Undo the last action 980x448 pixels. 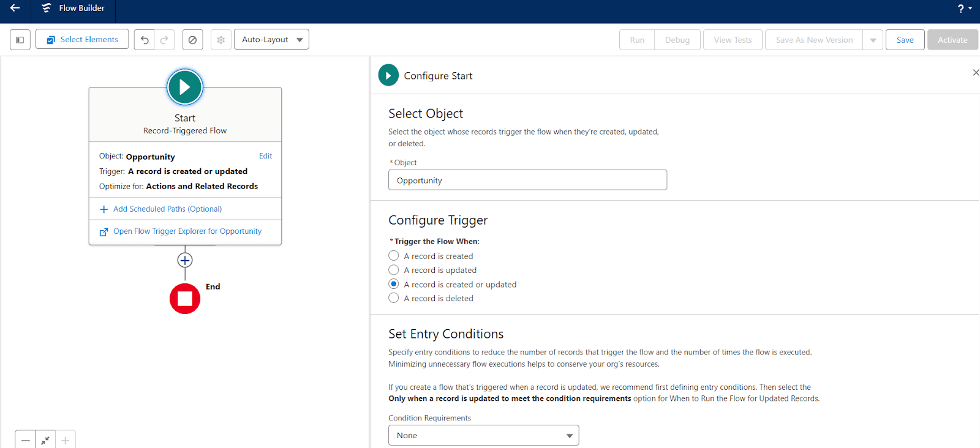pyautogui.click(x=145, y=40)
